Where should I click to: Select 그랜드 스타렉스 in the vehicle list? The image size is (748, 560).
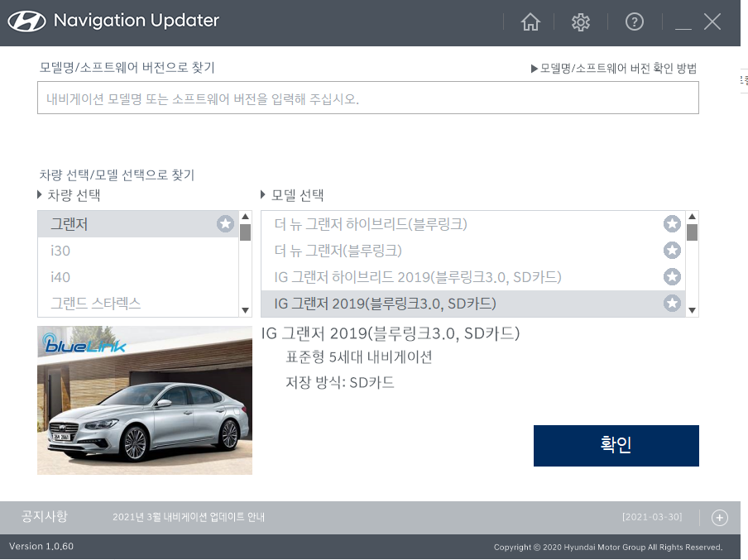tap(138, 304)
